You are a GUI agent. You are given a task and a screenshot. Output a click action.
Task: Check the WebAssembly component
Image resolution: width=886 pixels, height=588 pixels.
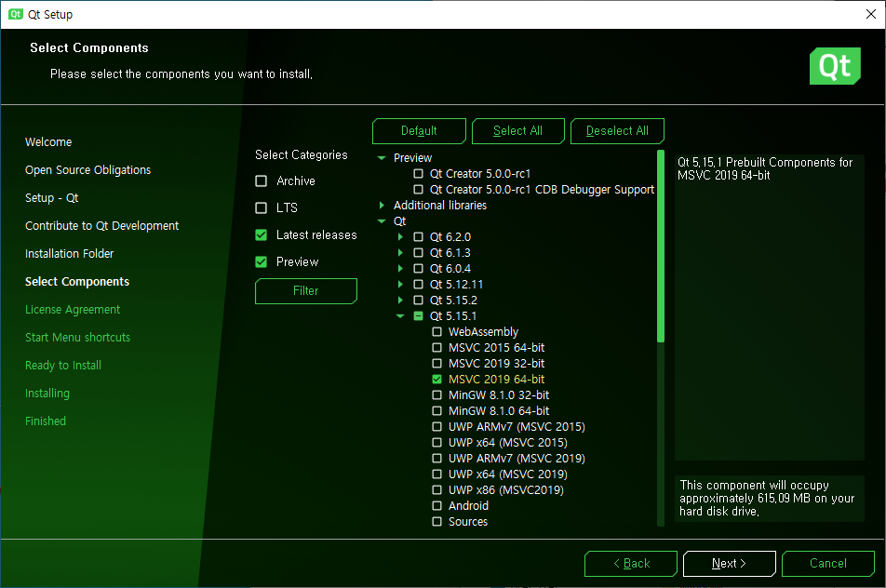[x=436, y=331]
